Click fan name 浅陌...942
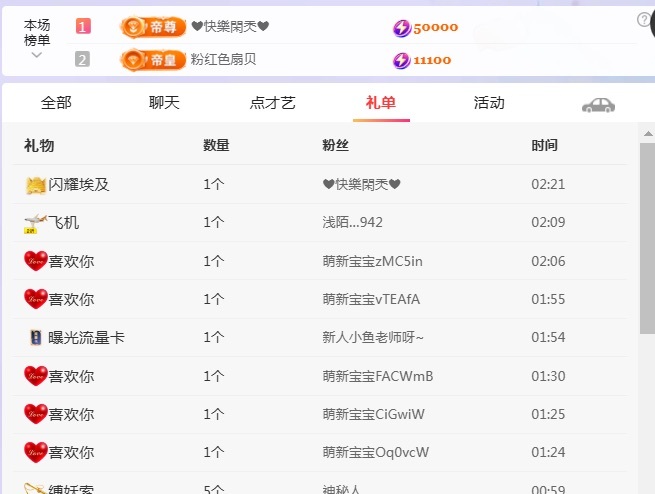The image size is (655, 494). [x=353, y=222]
